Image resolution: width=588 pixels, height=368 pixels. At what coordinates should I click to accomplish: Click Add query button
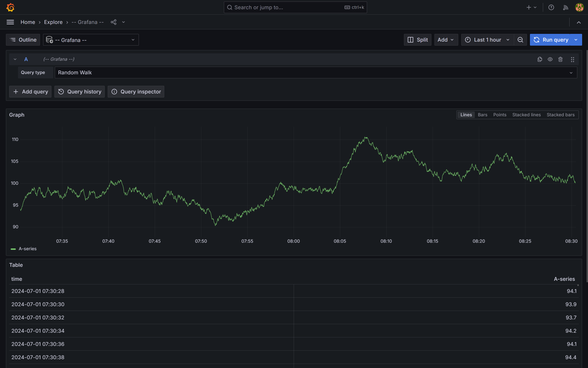click(31, 92)
